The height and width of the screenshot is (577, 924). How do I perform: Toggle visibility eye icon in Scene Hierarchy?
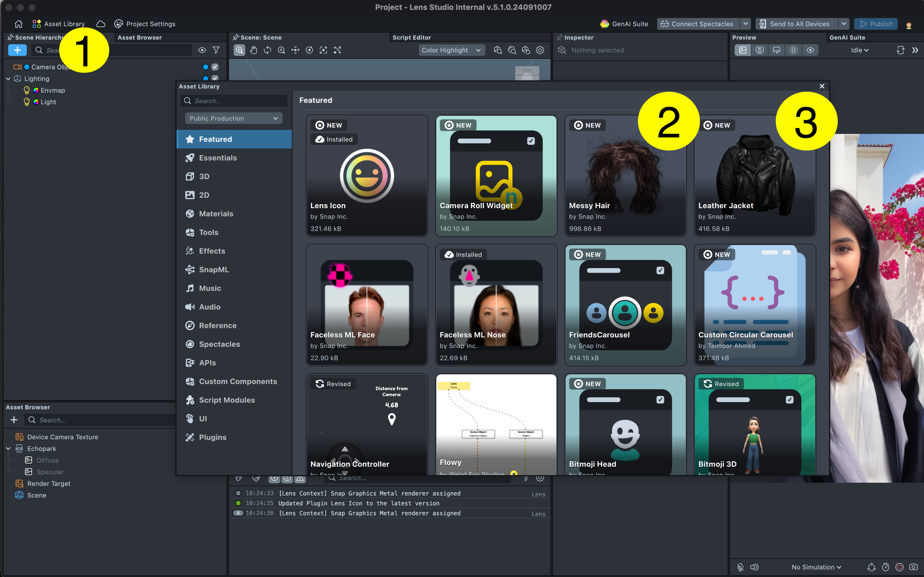tap(202, 50)
